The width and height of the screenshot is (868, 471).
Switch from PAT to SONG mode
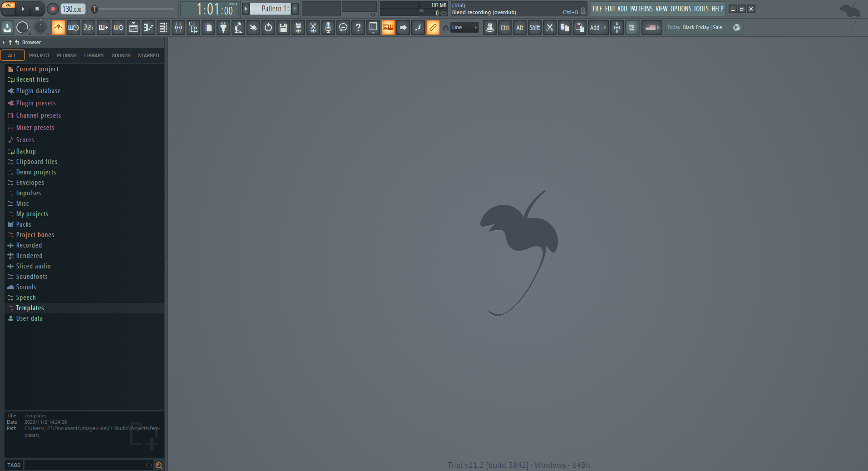(x=8, y=12)
